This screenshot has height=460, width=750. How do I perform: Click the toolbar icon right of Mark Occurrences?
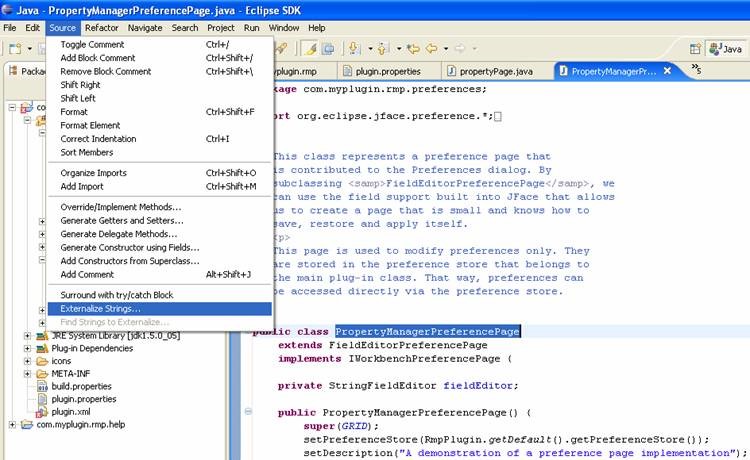coord(328,48)
